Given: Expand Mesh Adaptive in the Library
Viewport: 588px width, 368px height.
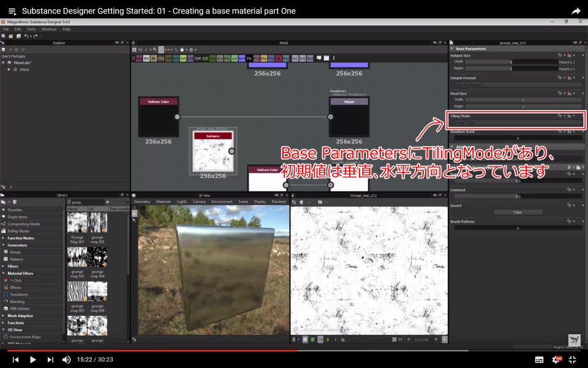Looking at the screenshot, I should coord(4,316).
